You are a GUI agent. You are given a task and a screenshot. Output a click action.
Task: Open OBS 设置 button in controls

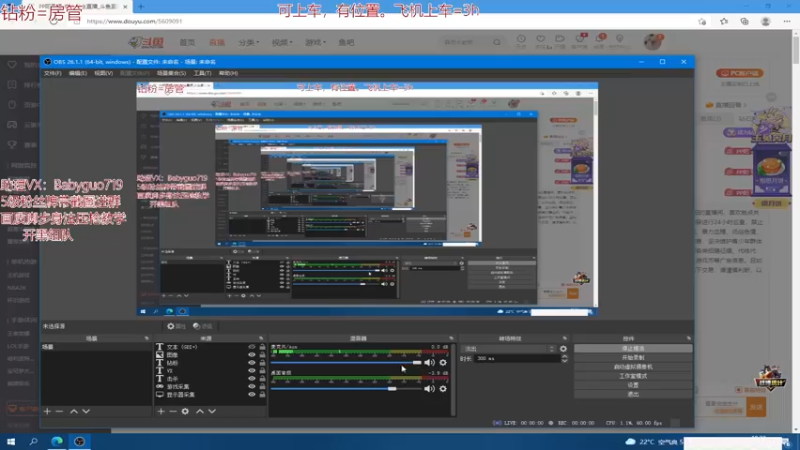[x=633, y=385]
